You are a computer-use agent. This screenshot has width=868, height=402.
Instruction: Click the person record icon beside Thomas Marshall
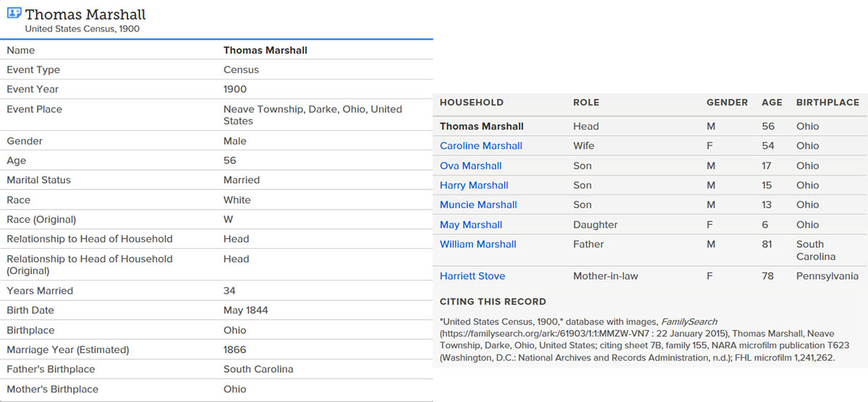click(14, 13)
